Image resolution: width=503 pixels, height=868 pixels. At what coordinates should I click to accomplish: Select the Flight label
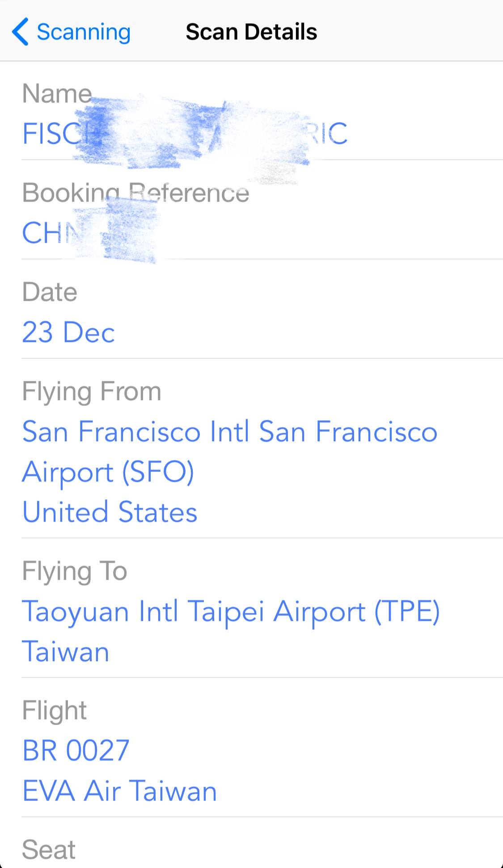click(54, 711)
